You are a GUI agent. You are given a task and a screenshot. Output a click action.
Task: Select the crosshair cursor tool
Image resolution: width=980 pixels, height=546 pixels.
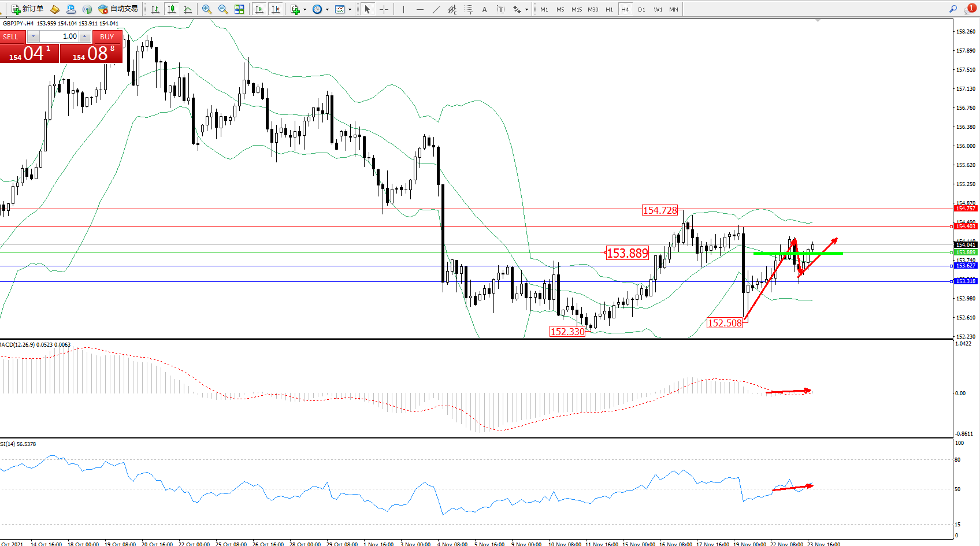(x=384, y=9)
